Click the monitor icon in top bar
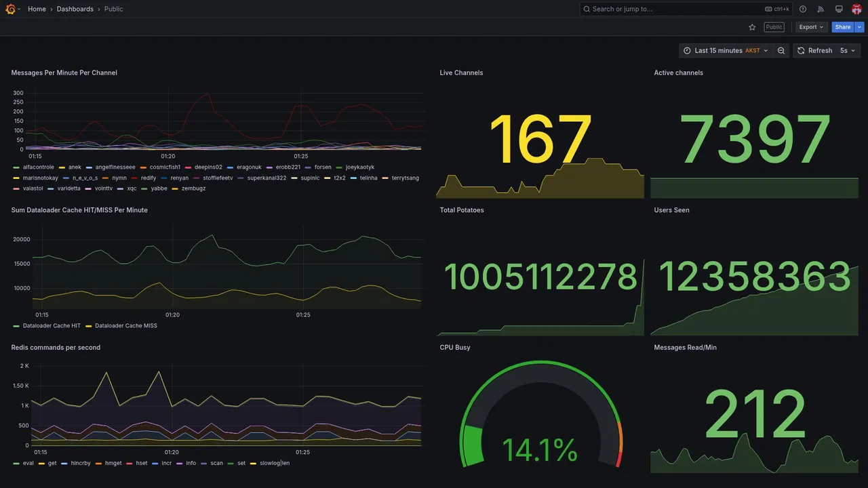Screen dimensions: 868x488 (839, 9)
